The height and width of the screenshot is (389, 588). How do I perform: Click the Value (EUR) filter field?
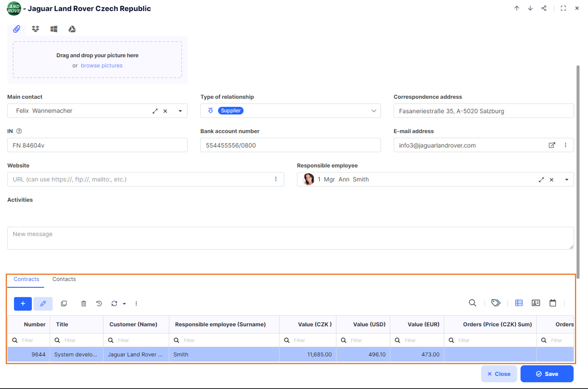(417, 340)
